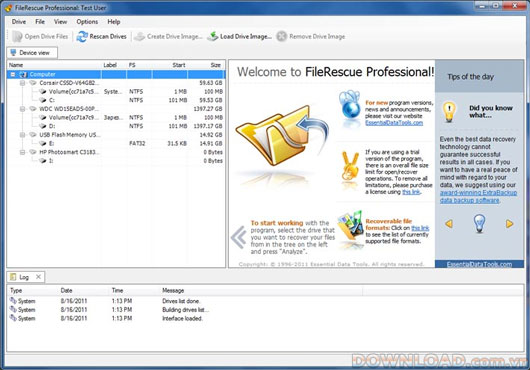Click the Rescan Drives refresh icon

click(82, 36)
